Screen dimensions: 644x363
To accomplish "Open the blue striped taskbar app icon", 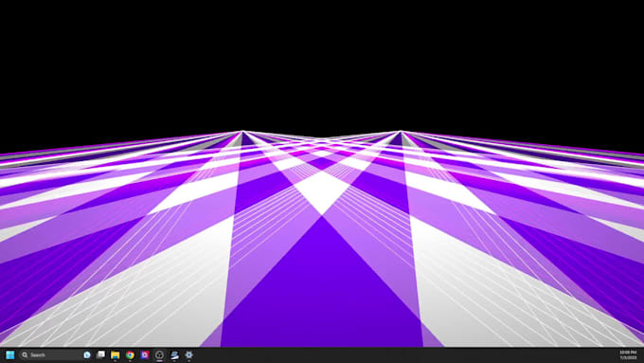I will point(174,354).
